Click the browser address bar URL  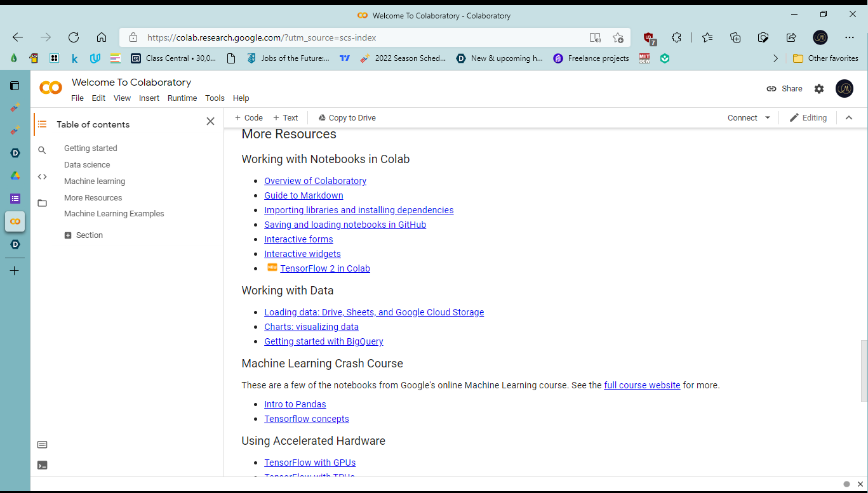coord(262,37)
